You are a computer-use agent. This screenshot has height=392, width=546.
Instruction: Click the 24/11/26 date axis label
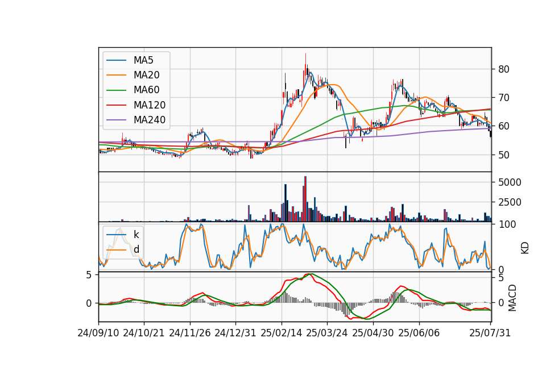point(190,333)
